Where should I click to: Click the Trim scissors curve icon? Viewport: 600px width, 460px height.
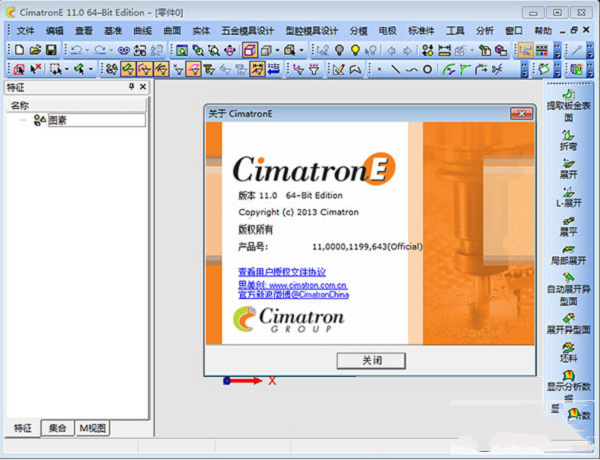click(x=497, y=69)
